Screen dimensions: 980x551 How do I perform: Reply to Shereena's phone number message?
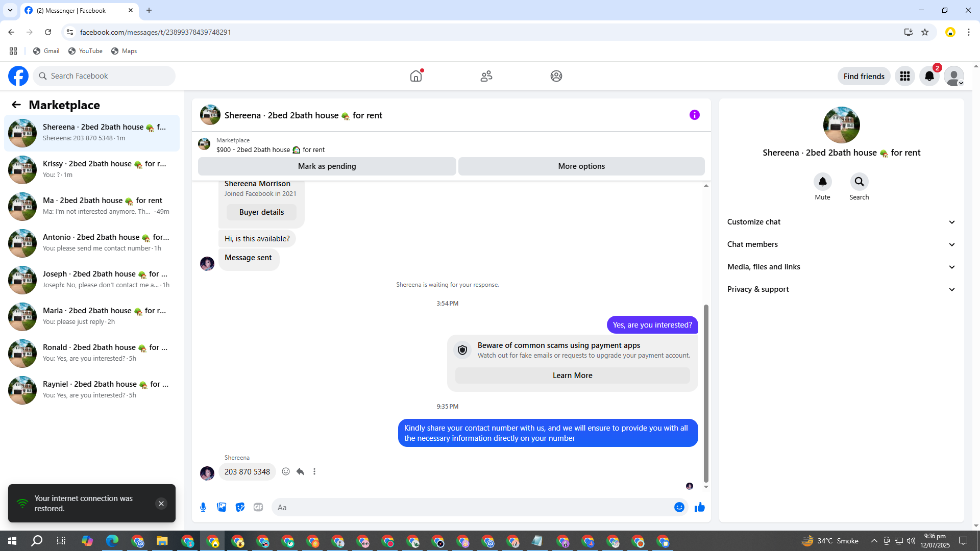(300, 471)
